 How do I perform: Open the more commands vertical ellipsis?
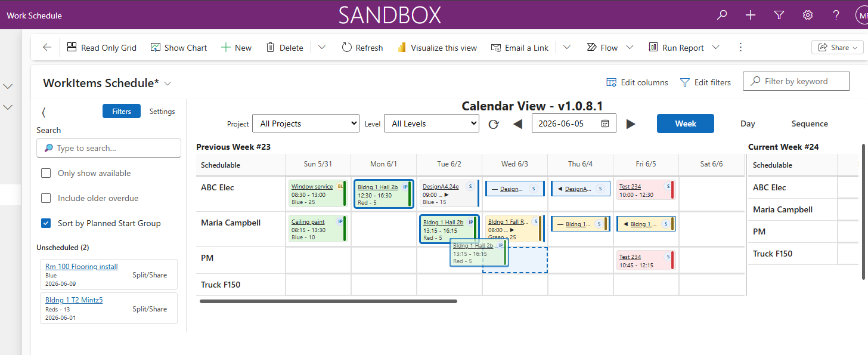pyautogui.click(x=741, y=48)
